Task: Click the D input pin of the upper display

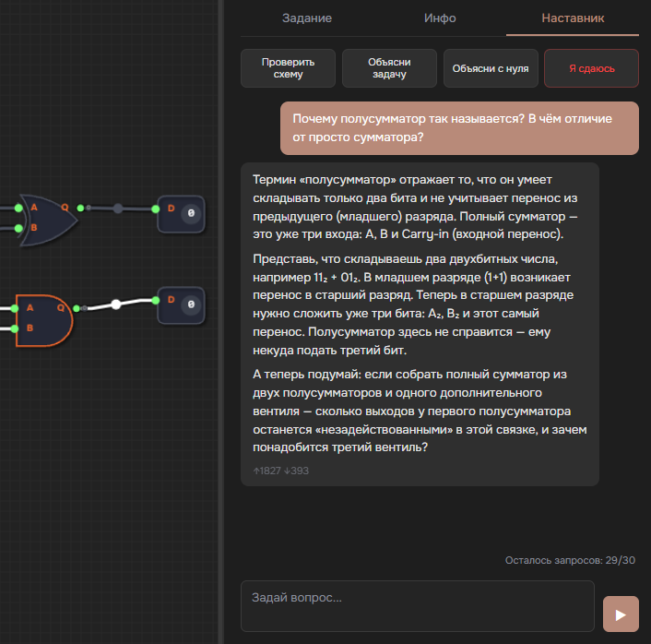Action: [x=156, y=209]
